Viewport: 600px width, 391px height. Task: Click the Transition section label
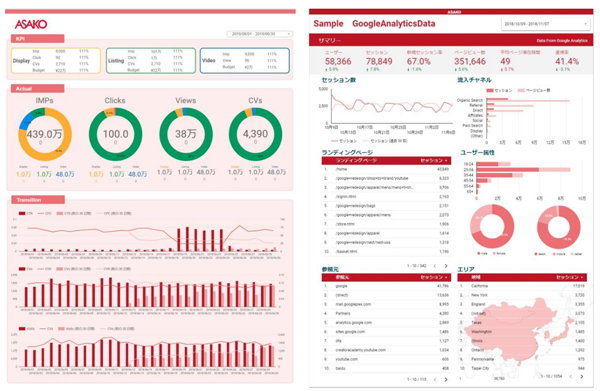tap(38, 200)
